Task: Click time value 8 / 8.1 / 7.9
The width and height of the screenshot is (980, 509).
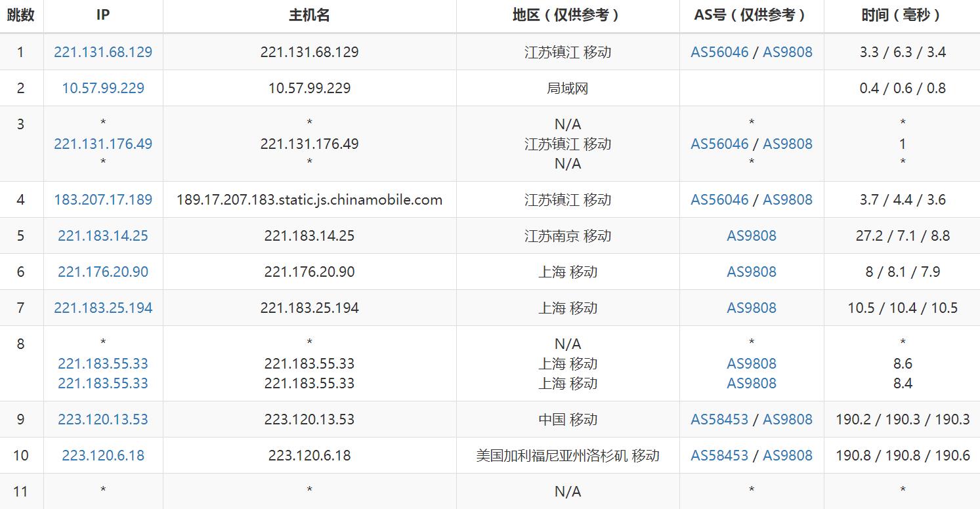Action: coord(903,272)
